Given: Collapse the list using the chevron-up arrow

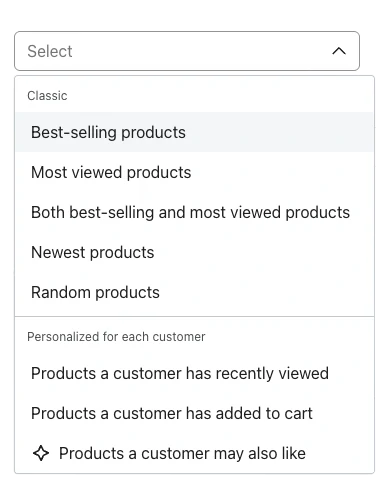Looking at the screenshot, I should pos(339,51).
